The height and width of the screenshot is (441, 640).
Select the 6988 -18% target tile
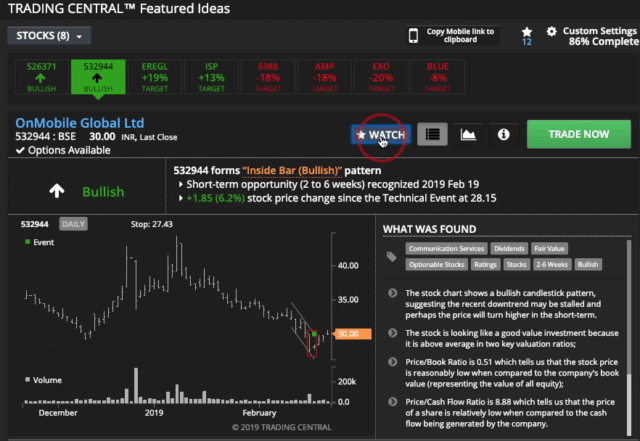coord(268,77)
